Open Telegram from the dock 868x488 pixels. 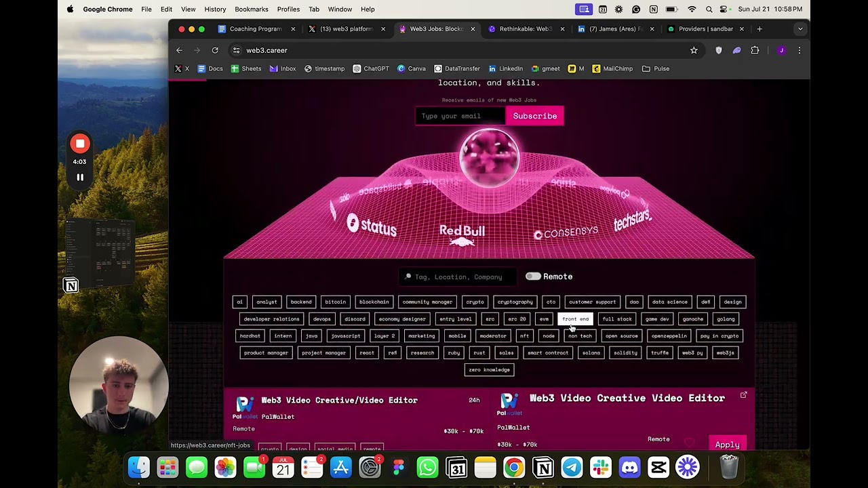572,468
